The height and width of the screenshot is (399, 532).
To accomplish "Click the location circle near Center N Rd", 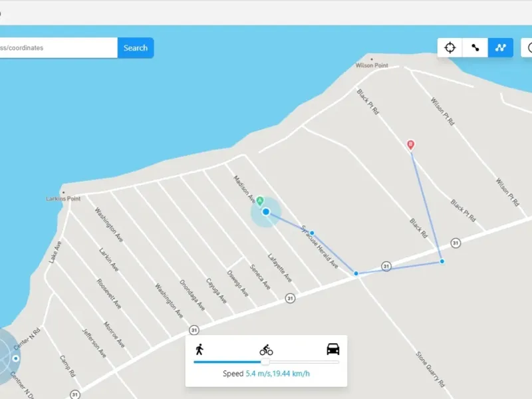I will tap(15, 358).
